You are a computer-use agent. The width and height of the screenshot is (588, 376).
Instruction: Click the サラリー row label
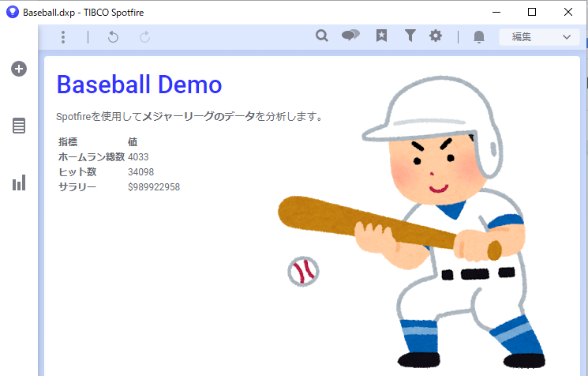[x=77, y=187]
